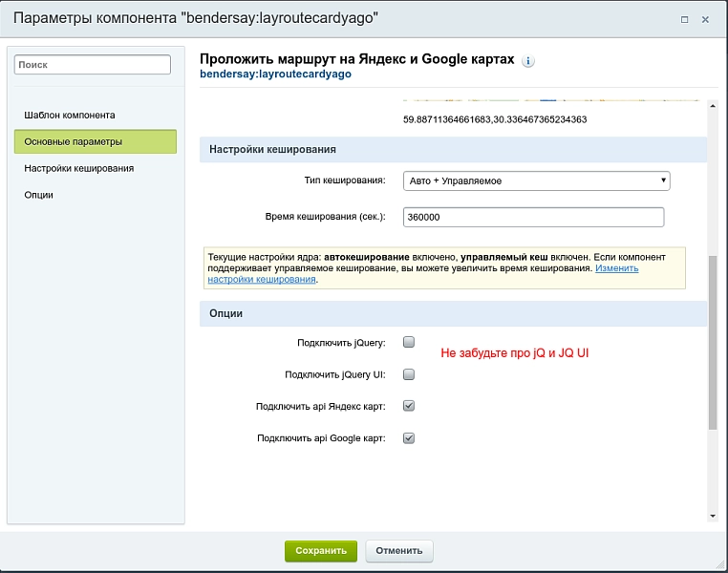
Task: Click the info icon beside component title
Action: click(x=528, y=61)
